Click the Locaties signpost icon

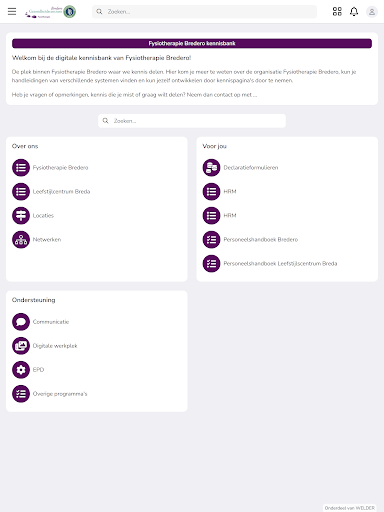coord(21,215)
